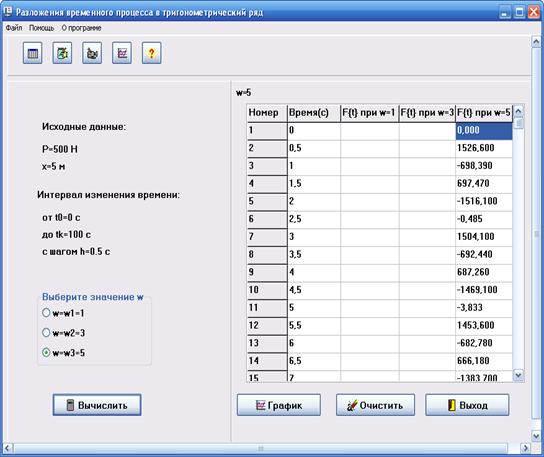Click table scrollbar up arrow
This screenshot has width=544, height=457.
click(x=518, y=111)
